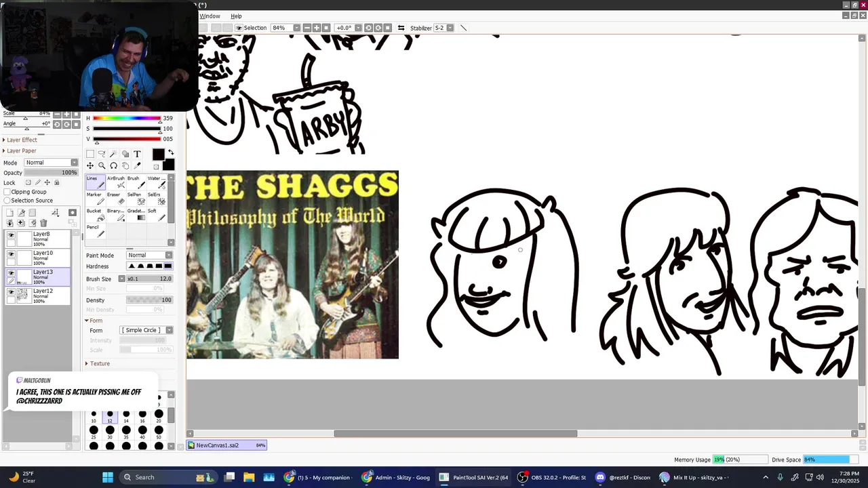The height and width of the screenshot is (488, 868).
Task: Hide Layer8 using its eye icon
Action: (11, 235)
